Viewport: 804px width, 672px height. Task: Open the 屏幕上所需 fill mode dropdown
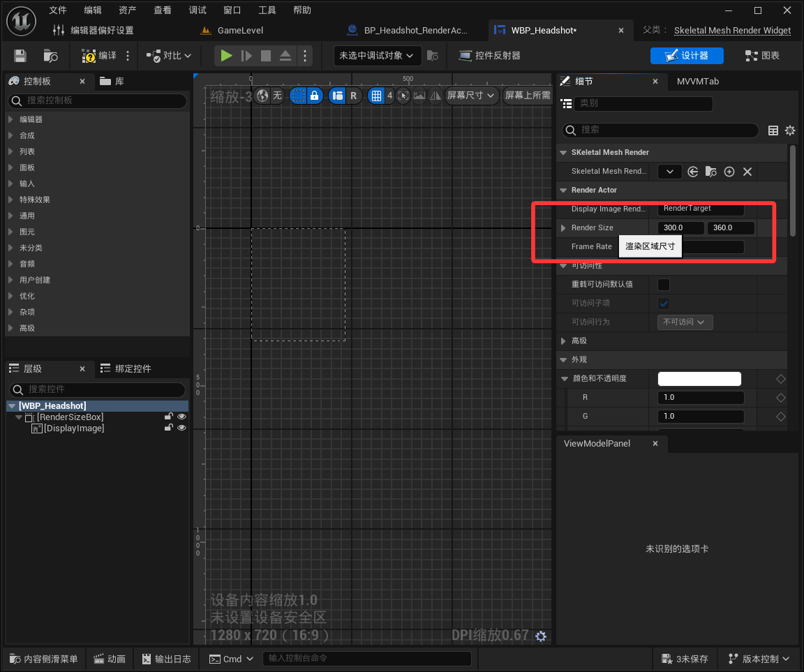528,96
